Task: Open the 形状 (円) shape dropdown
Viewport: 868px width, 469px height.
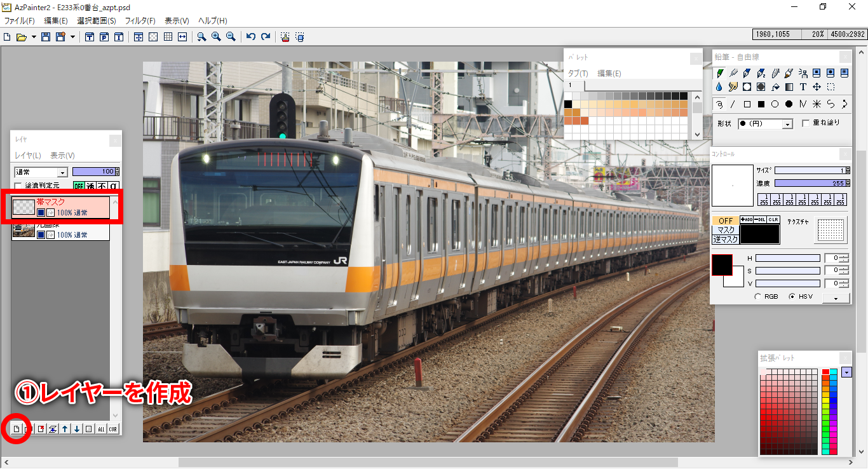Action: click(x=765, y=124)
